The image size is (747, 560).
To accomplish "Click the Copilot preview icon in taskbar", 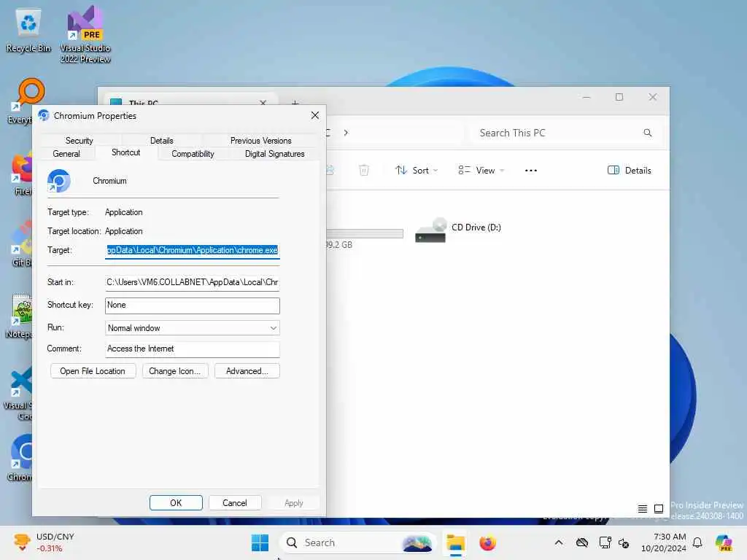I will click(724, 542).
